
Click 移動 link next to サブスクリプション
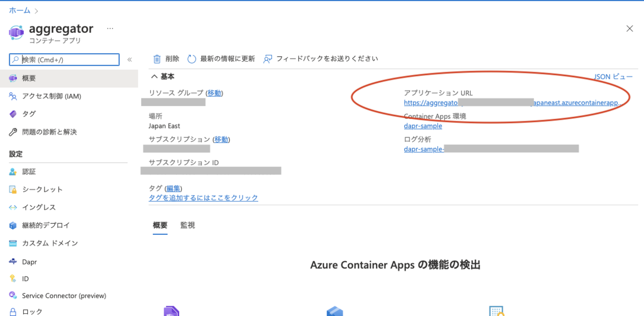pyautogui.click(x=221, y=140)
